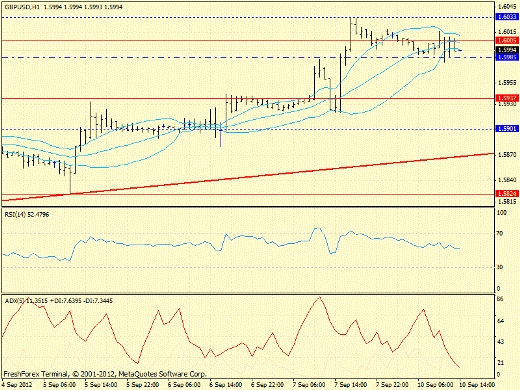Click the 1.6015 price scale value
This screenshot has width=520, height=390.
pyautogui.click(x=507, y=32)
